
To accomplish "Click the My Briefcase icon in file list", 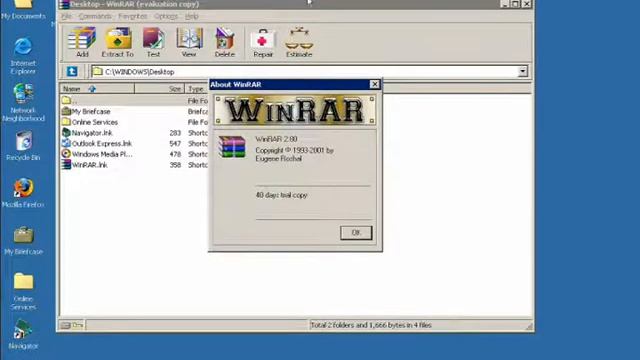I will 66,111.
